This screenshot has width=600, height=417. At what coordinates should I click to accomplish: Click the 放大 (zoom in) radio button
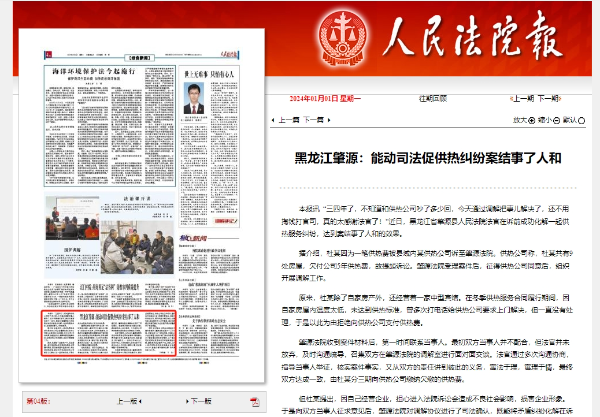[x=532, y=119]
